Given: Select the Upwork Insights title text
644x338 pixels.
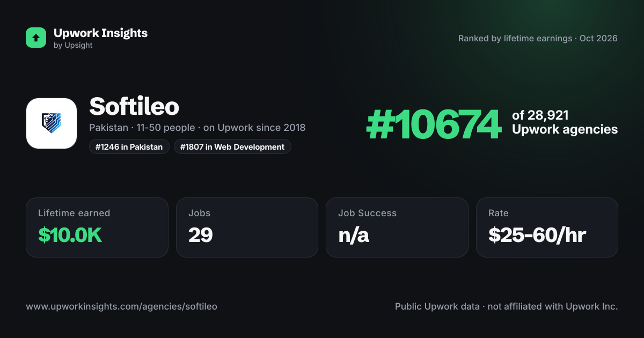Looking at the screenshot, I should (100, 33).
